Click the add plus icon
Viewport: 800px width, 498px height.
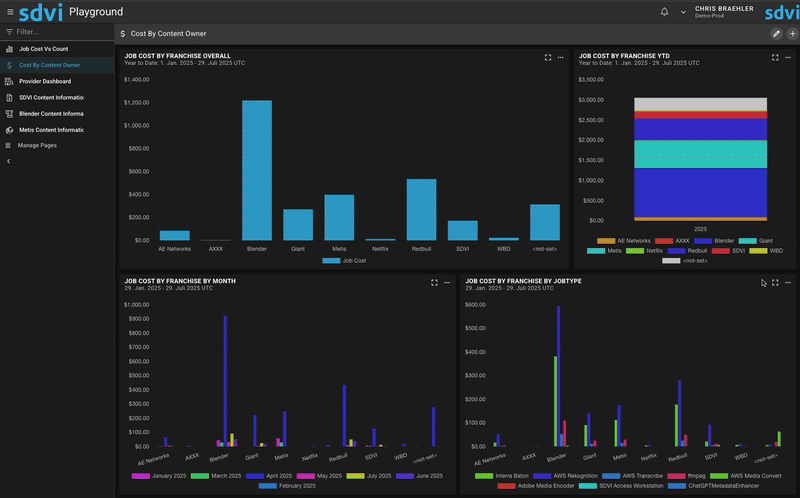tap(792, 34)
